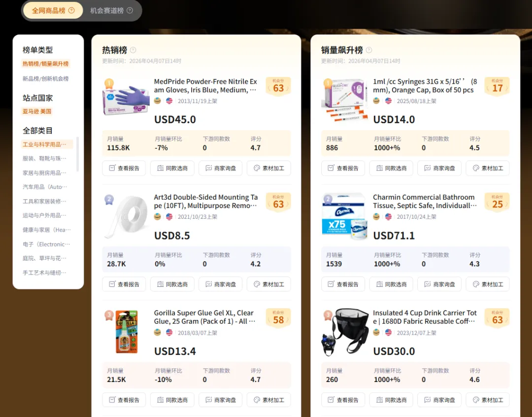The width and height of the screenshot is (532, 417).
Task: Click 商家询盘 for 1ml Syringes
Action: (x=439, y=168)
